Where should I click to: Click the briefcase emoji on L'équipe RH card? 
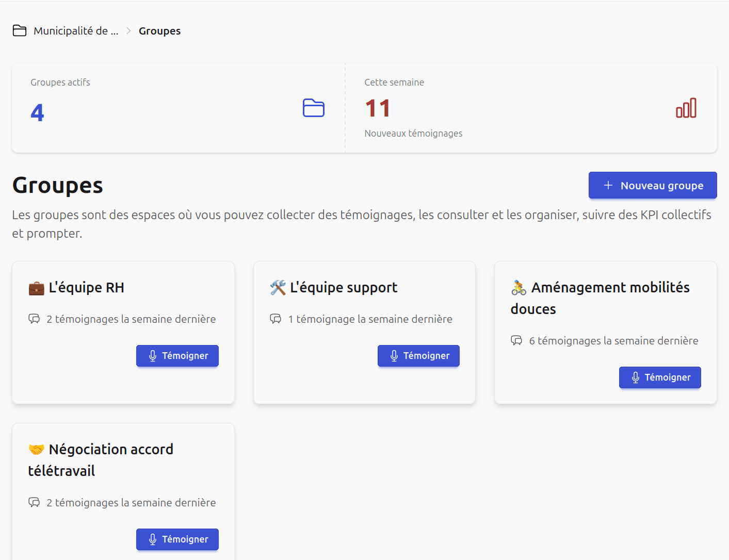click(35, 288)
